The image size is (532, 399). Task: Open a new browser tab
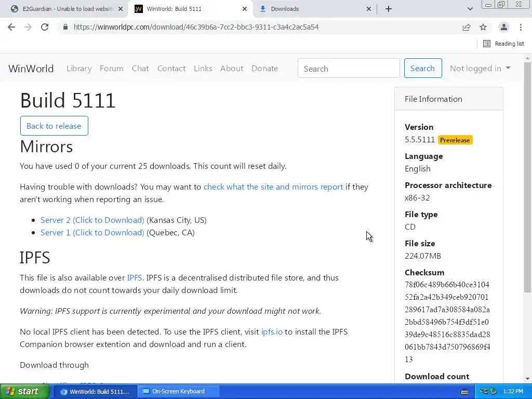click(389, 9)
